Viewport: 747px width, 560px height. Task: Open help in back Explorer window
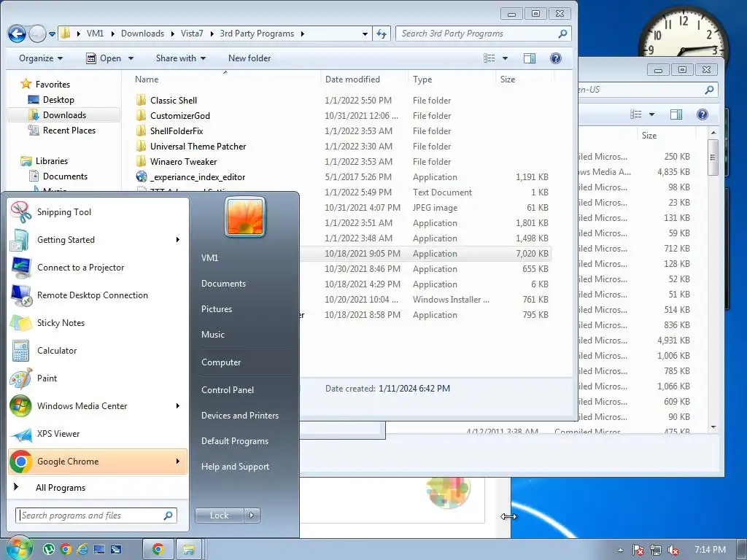(703, 114)
